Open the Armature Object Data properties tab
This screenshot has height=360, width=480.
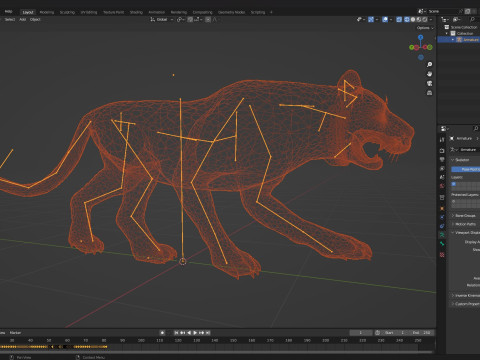coord(442,235)
